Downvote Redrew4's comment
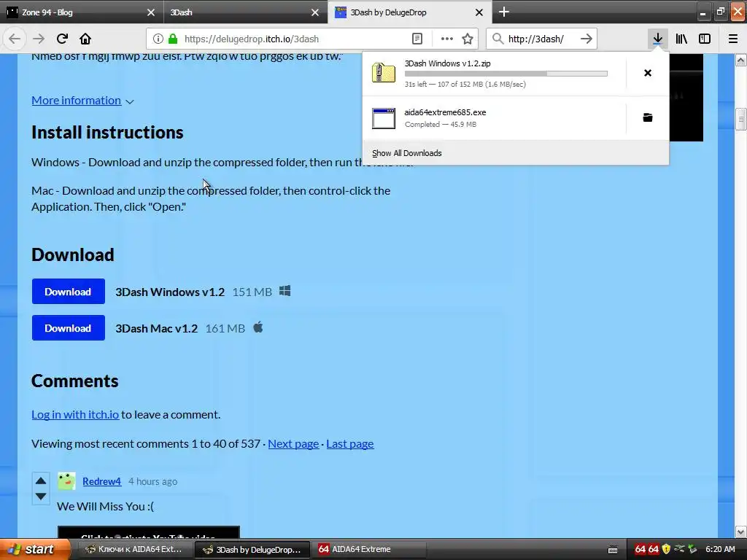Viewport: 747px width, 560px height. coord(41,496)
